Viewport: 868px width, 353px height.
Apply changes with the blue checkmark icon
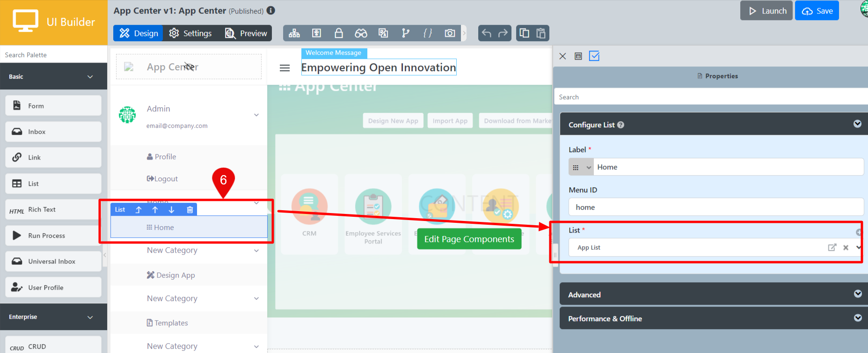click(x=594, y=56)
